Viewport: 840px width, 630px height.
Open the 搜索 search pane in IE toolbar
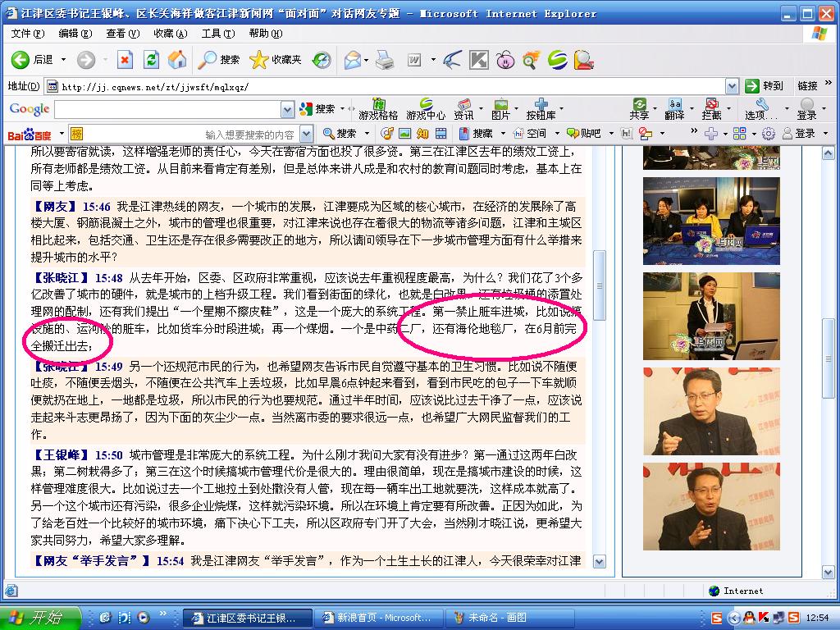pos(218,59)
